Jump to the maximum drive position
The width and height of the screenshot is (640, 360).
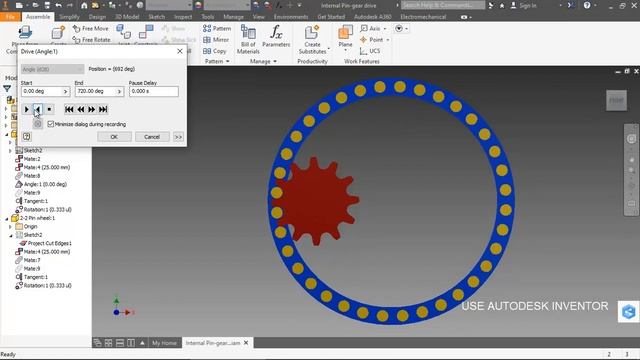click(103, 109)
